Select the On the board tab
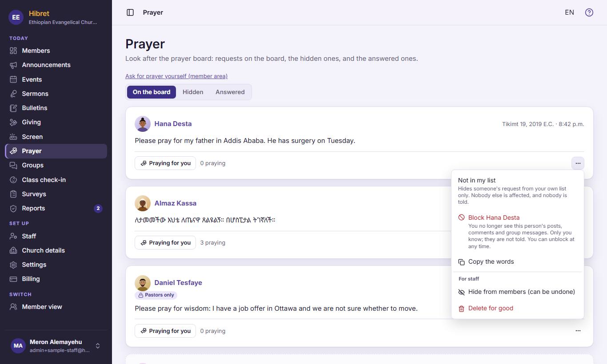 coord(152,92)
